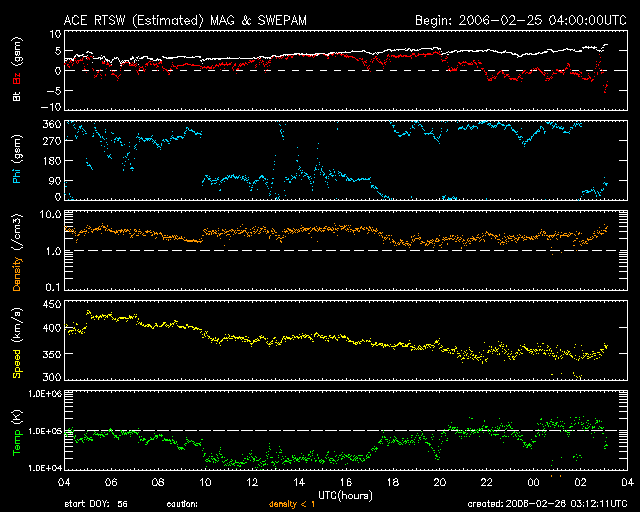Click the '0.1' tick label on the Density axis
This screenshot has height=512, width=640.
[x=53, y=287]
